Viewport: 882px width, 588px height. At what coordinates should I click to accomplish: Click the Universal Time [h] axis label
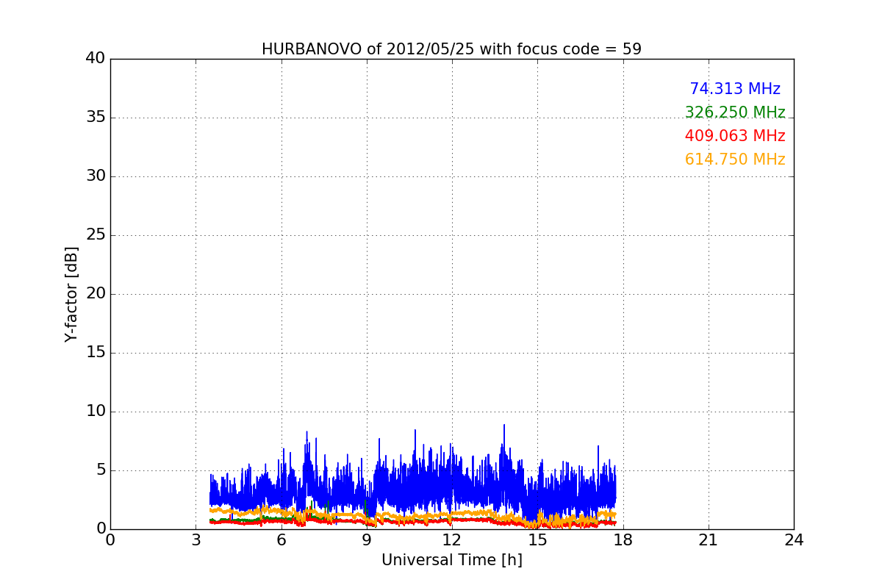pos(451,560)
